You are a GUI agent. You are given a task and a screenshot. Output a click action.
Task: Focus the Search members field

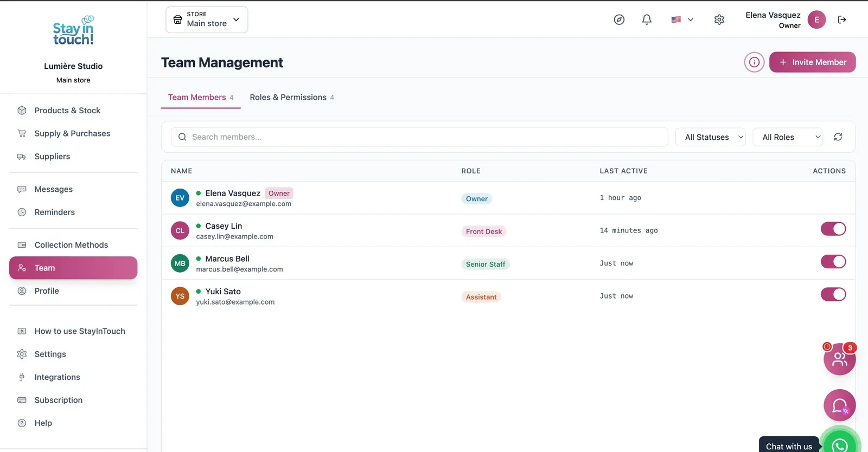tap(419, 137)
